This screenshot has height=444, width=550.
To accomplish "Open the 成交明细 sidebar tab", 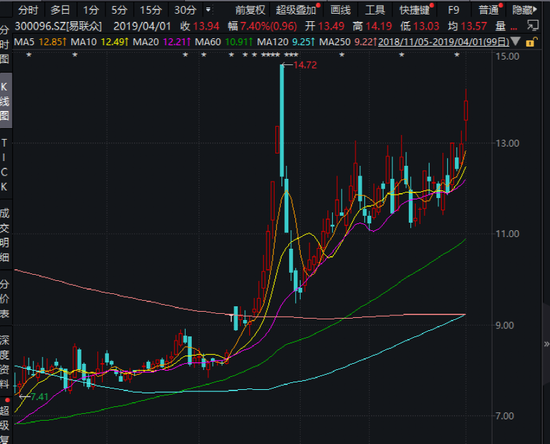I will pos(5,235).
